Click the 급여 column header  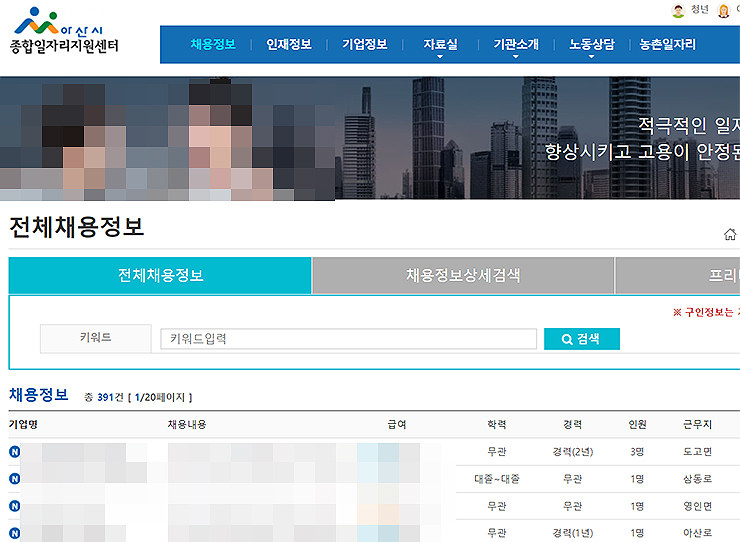(397, 424)
